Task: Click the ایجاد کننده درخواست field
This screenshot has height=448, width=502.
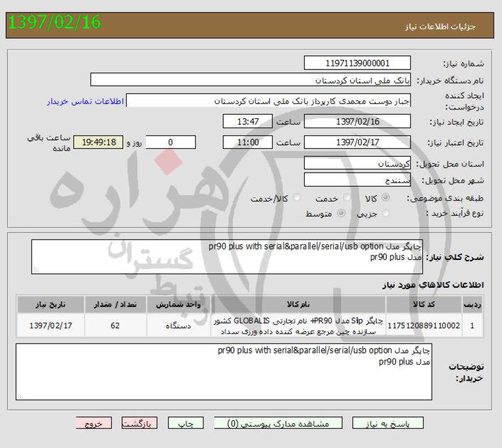Action: 268,100
